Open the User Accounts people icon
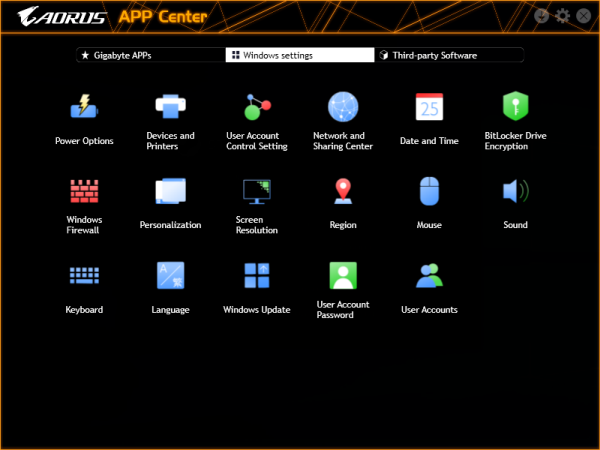 click(429, 276)
